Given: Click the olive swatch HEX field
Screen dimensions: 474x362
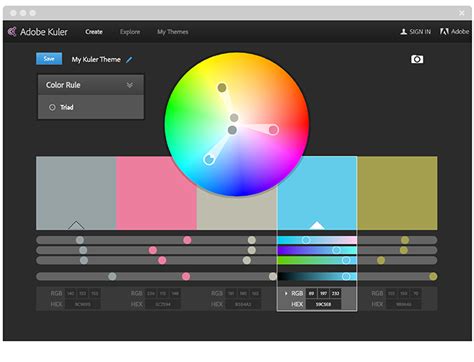Looking at the screenshot, I should point(404,304).
